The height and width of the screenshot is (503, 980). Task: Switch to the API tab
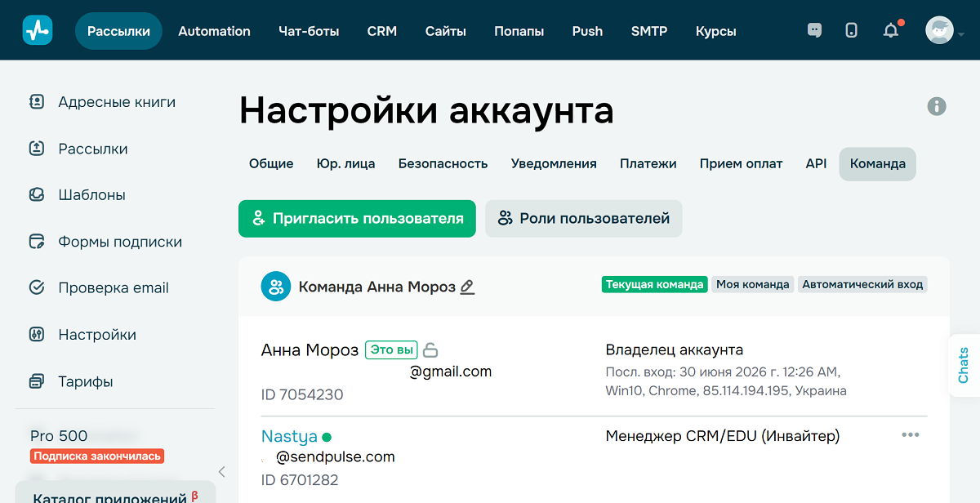click(816, 163)
